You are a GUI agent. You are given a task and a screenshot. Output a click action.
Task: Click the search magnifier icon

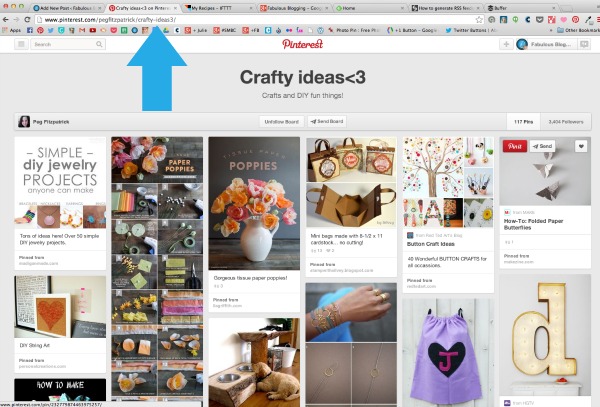[99, 44]
